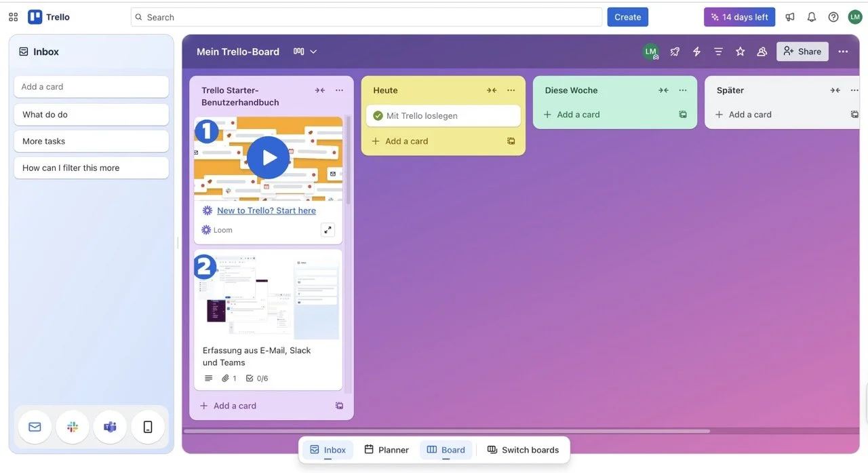
Task: Click the board horizontal scrollbar
Action: pos(447,431)
